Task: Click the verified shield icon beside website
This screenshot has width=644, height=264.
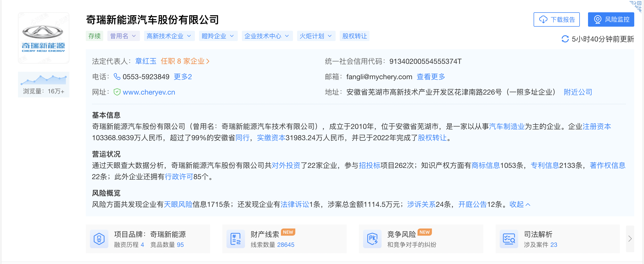Action: [117, 92]
